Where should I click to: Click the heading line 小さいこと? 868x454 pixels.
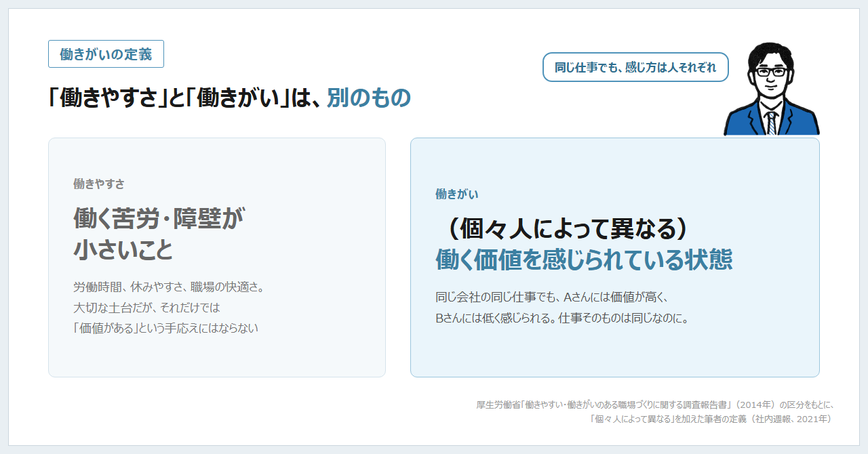coord(123,249)
